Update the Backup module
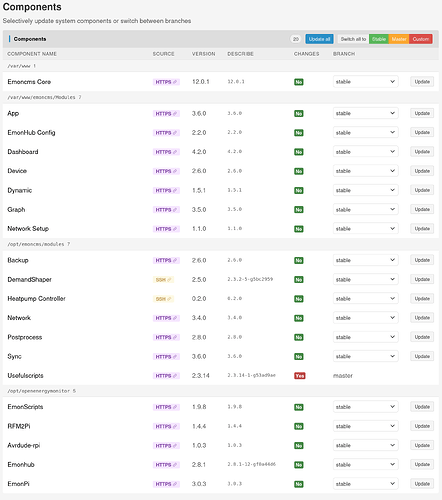This screenshot has height=500, width=442. [422, 260]
